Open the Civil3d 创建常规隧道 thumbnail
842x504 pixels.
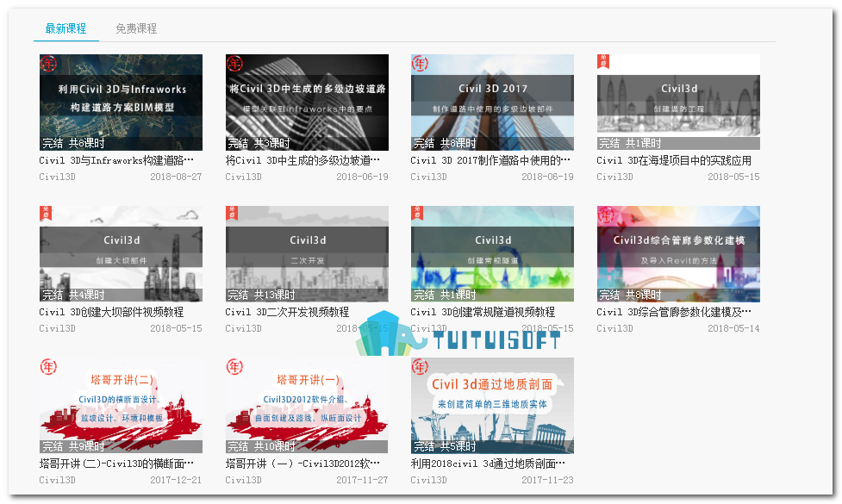(x=492, y=254)
